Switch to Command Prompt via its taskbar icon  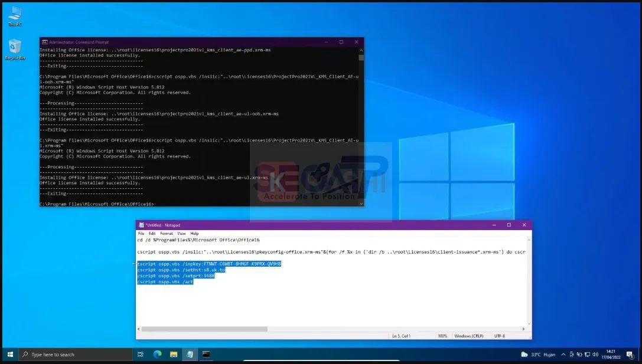coord(206,354)
